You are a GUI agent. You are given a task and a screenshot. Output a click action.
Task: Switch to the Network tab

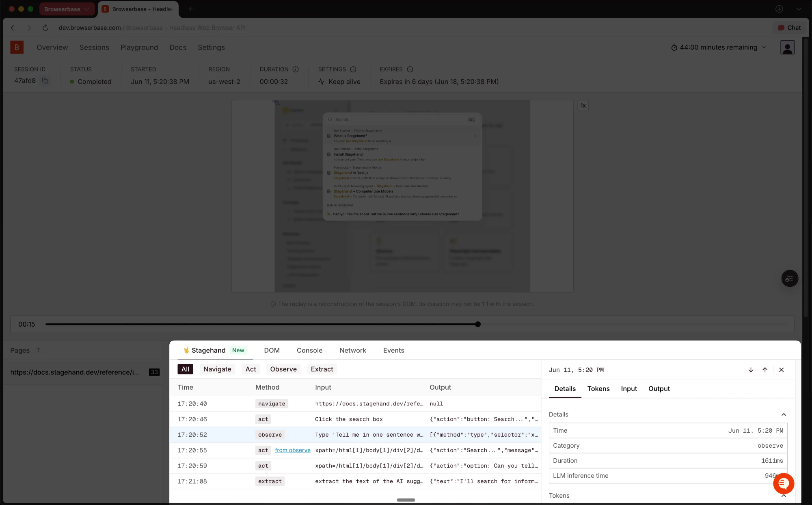(x=353, y=350)
